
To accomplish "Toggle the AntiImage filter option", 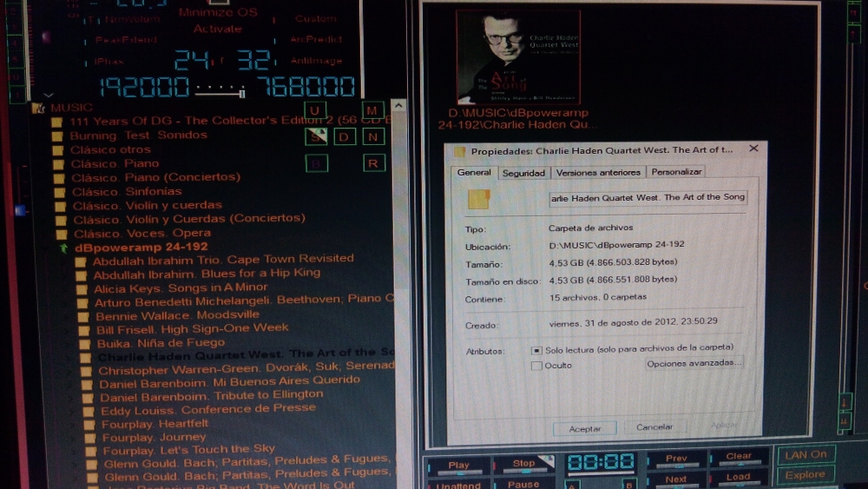I will pos(316,60).
